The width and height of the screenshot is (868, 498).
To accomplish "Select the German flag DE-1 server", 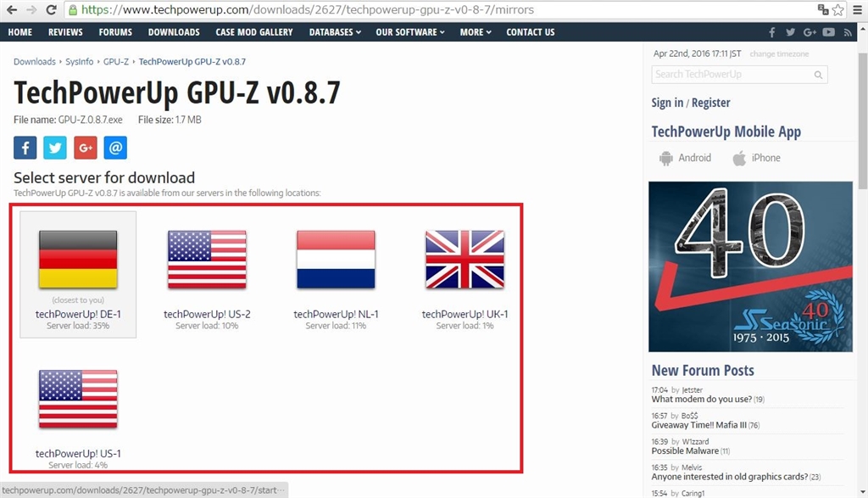I will coord(78,260).
